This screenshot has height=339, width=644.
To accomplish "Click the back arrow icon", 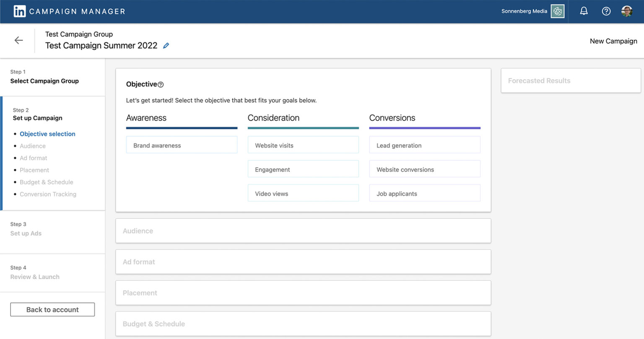I will (x=18, y=40).
